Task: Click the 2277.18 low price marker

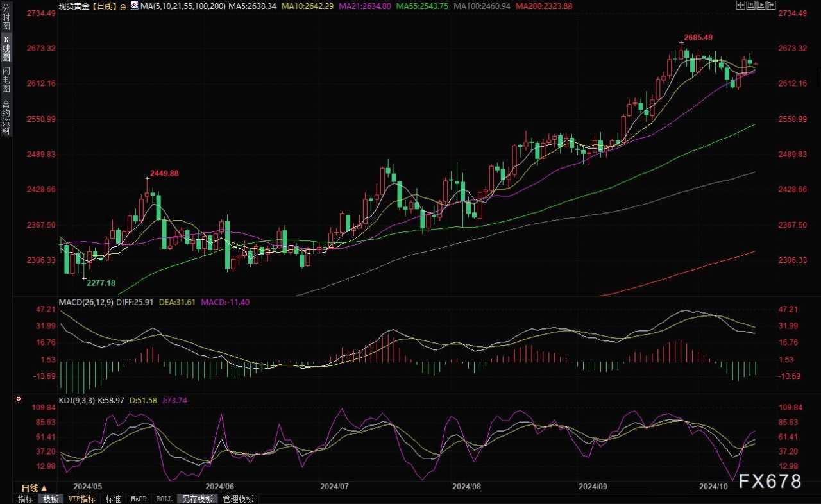Action: (x=101, y=283)
